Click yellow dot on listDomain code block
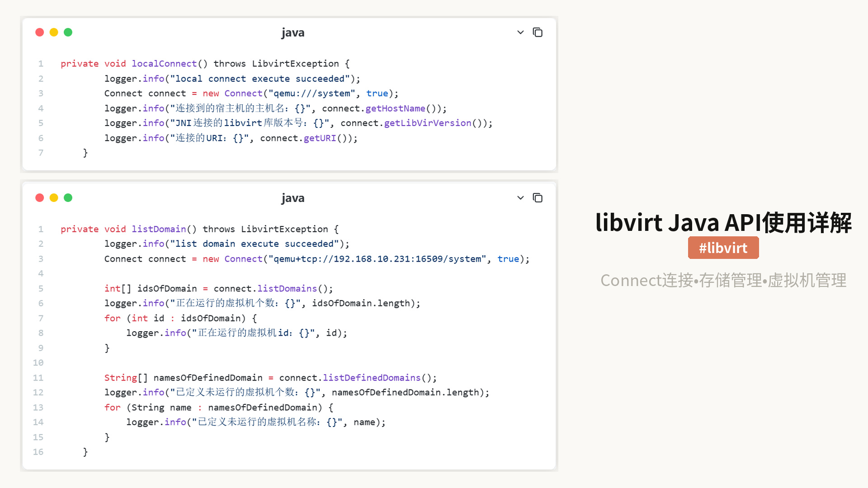The width and height of the screenshot is (868, 488). pyautogui.click(x=54, y=197)
